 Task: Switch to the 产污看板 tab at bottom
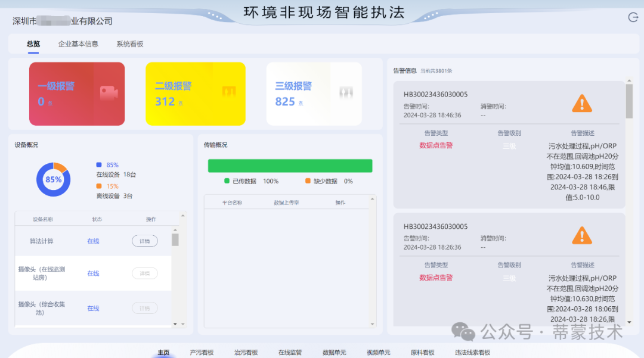202,352
